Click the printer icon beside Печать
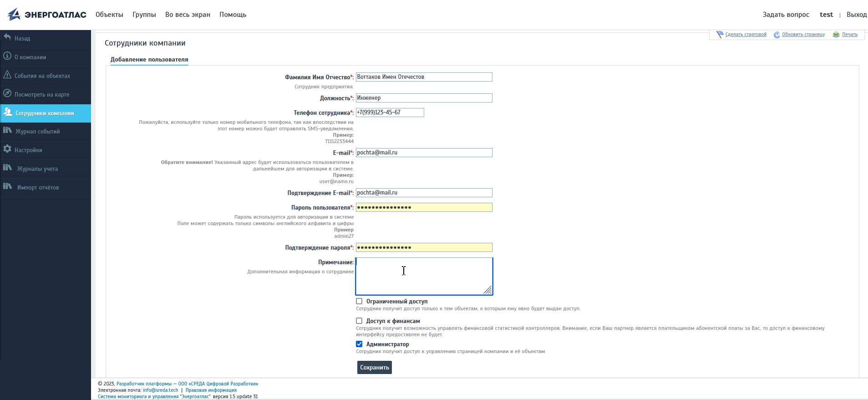This screenshot has width=868, height=400. click(836, 35)
